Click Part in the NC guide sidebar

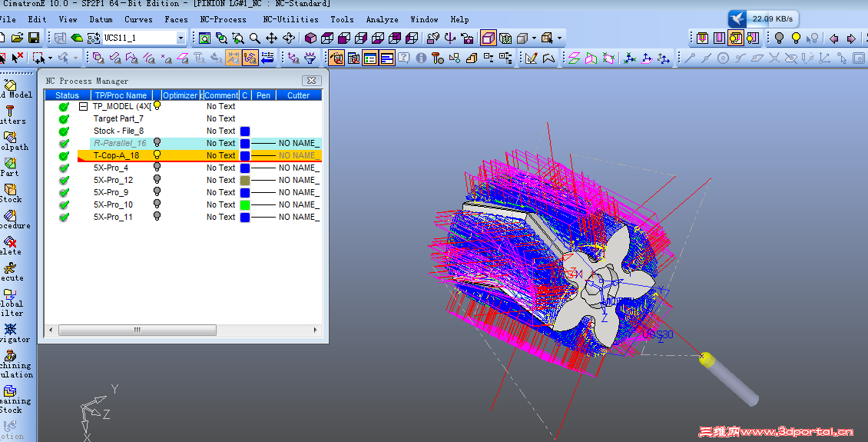tap(9, 168)
